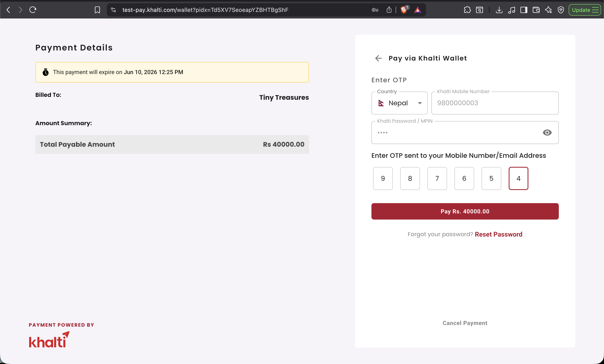This screenshot has width=604, height=364.
Task: Click the 'Amount Summary:' label
Action: (63, 123)
